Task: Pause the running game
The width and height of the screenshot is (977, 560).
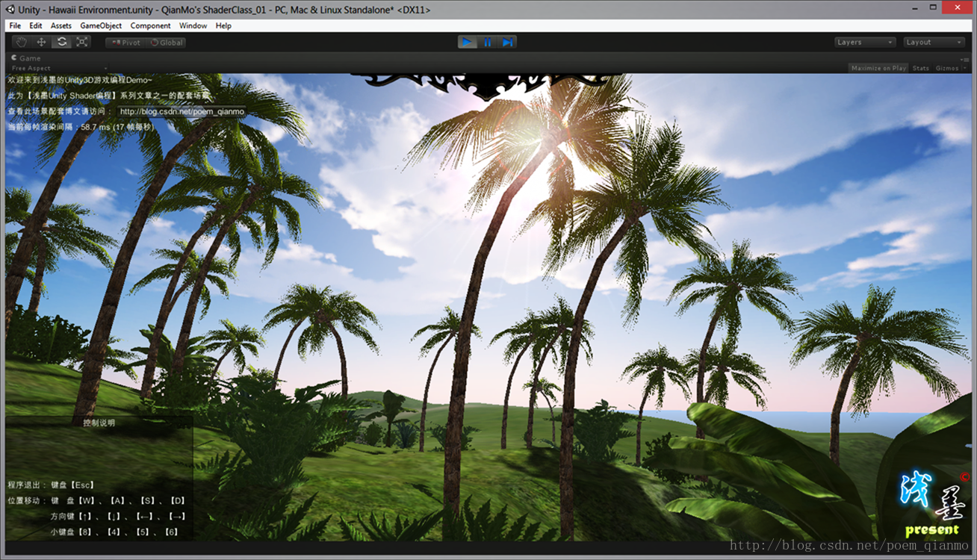Action: click(x=488, y=42)
